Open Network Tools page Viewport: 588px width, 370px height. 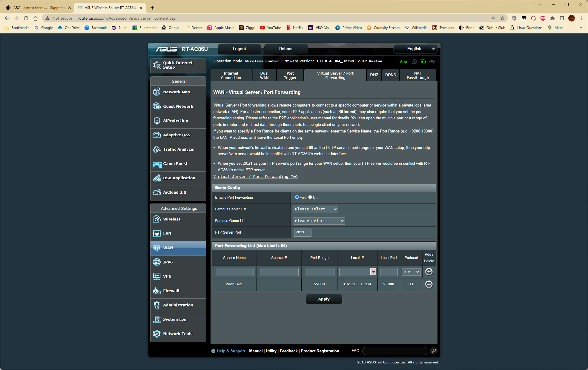click(x=178, y=334)
